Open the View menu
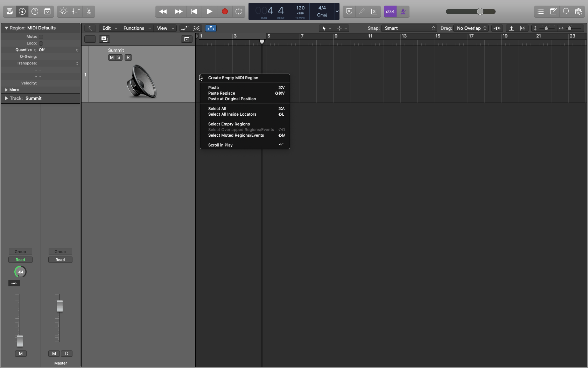Image resolution: width=588 pixels, height=368 pixels. click(166, 28)
